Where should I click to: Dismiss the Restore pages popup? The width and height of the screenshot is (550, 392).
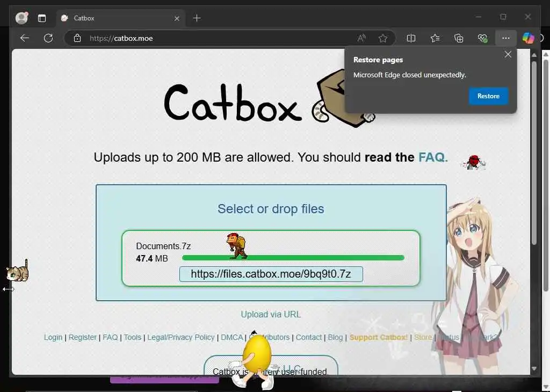click(x=508, y=54)
